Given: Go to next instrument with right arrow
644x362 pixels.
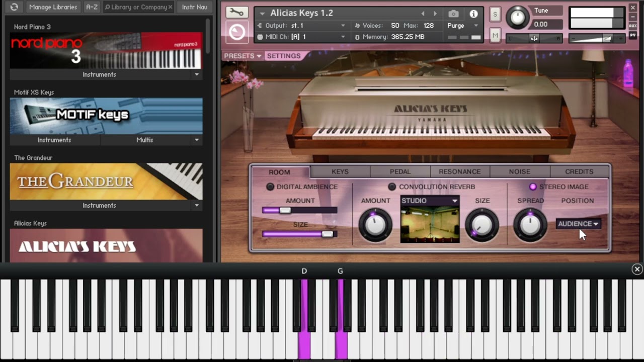Looking at the screenshot, I should pyautogui.click(x=435, y=14).
